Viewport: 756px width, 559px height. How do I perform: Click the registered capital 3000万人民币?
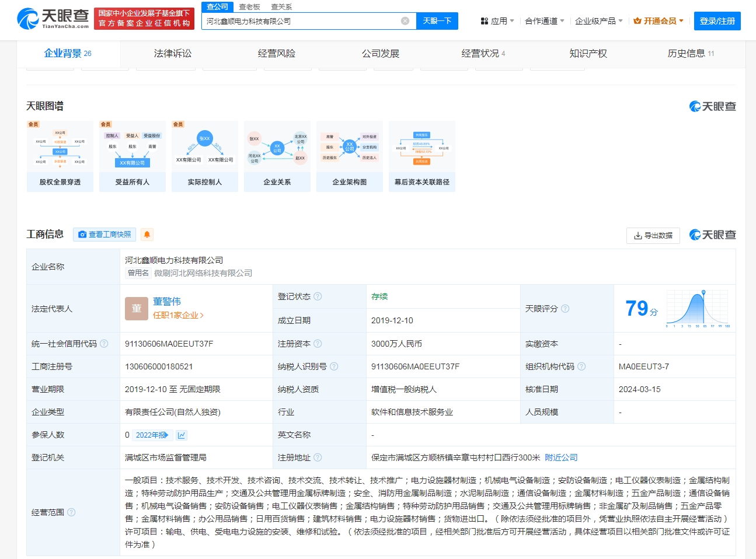coord(396,344)
